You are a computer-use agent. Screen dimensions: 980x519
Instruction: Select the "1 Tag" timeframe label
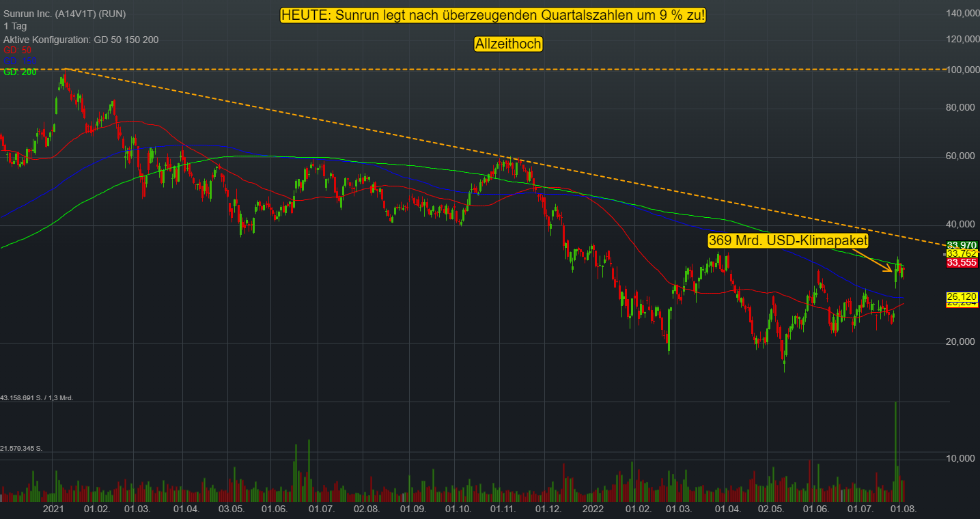point(15,26)
